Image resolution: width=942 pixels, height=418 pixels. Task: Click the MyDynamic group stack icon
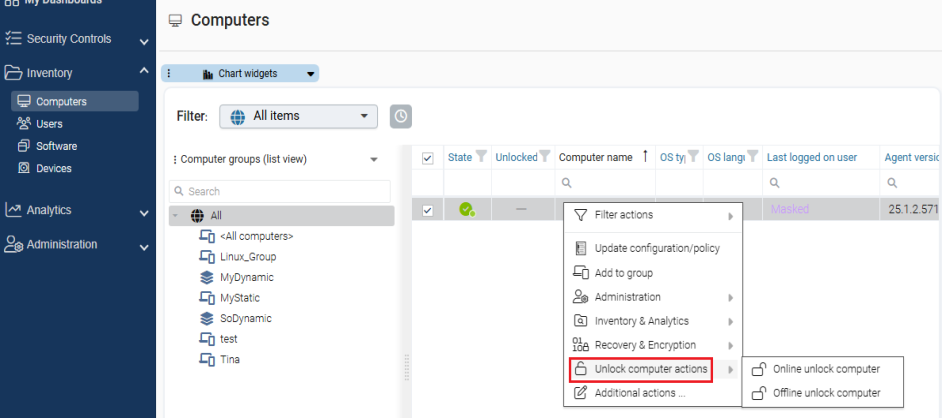tap(207, 277)
